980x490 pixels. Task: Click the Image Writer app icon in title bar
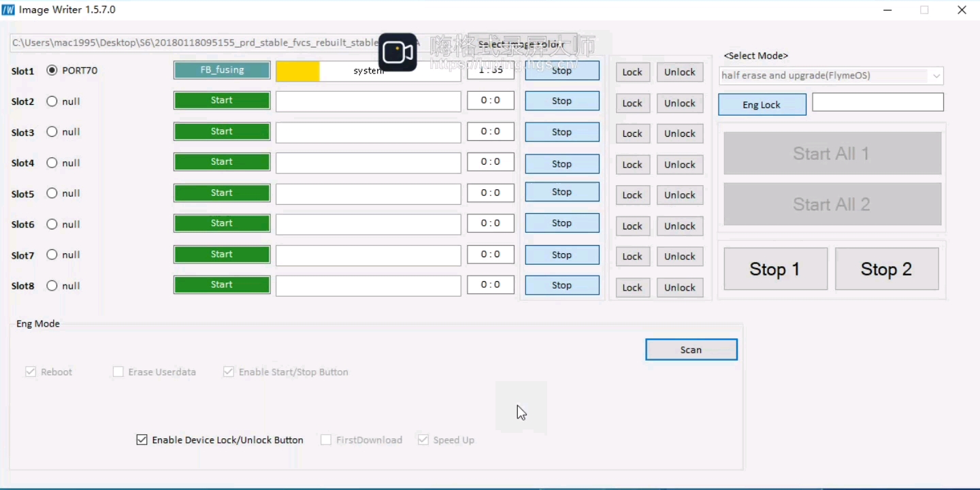coord(8,10)
